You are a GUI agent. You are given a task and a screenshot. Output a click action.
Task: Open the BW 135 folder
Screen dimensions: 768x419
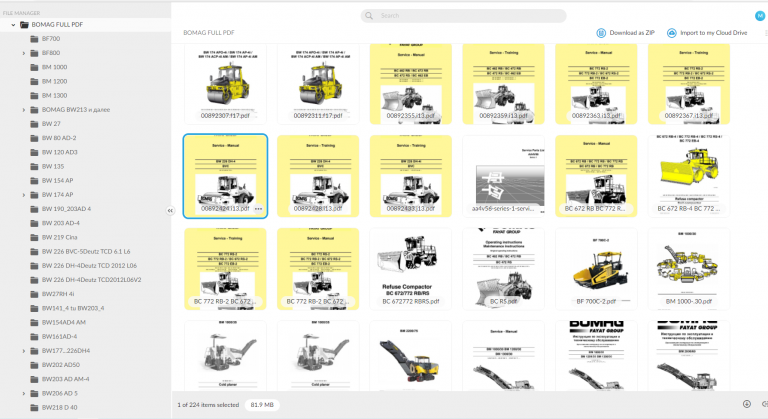[x=53, y=167]
